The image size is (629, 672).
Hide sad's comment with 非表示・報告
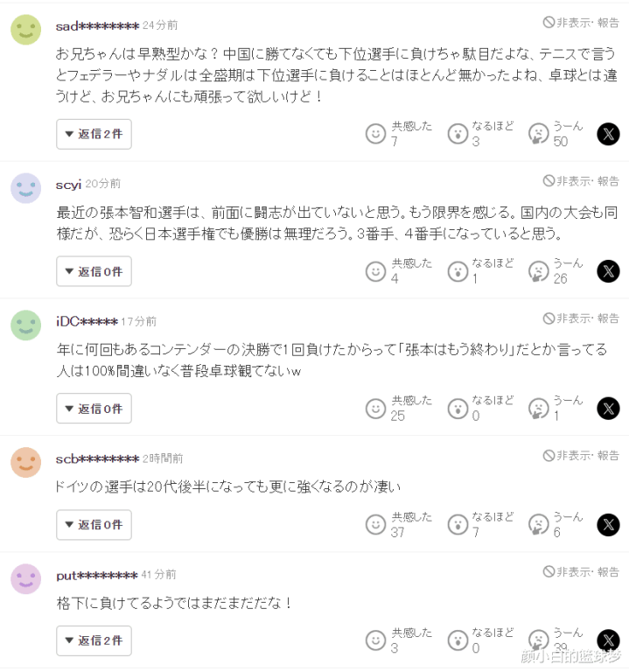580,21
